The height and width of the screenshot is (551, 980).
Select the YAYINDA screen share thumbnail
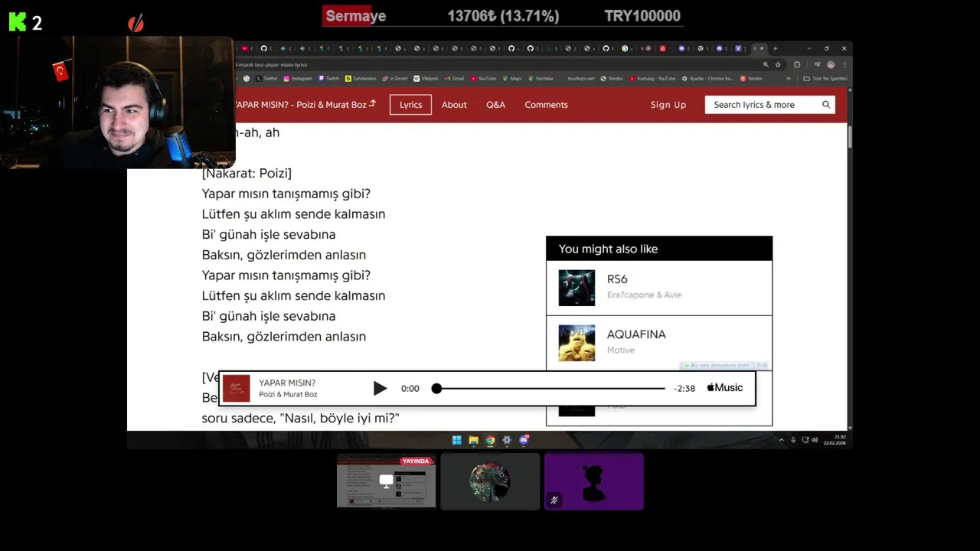click(x=387, y=481)
